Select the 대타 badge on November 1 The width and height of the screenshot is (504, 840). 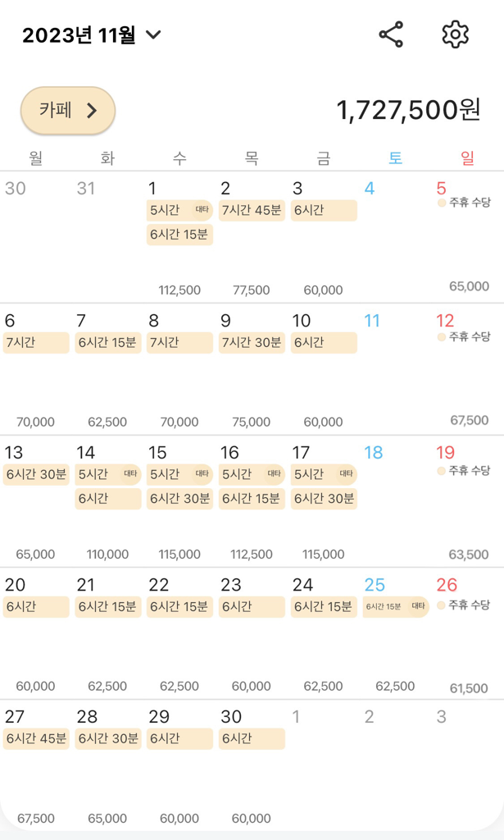click(x=202, y=211)
